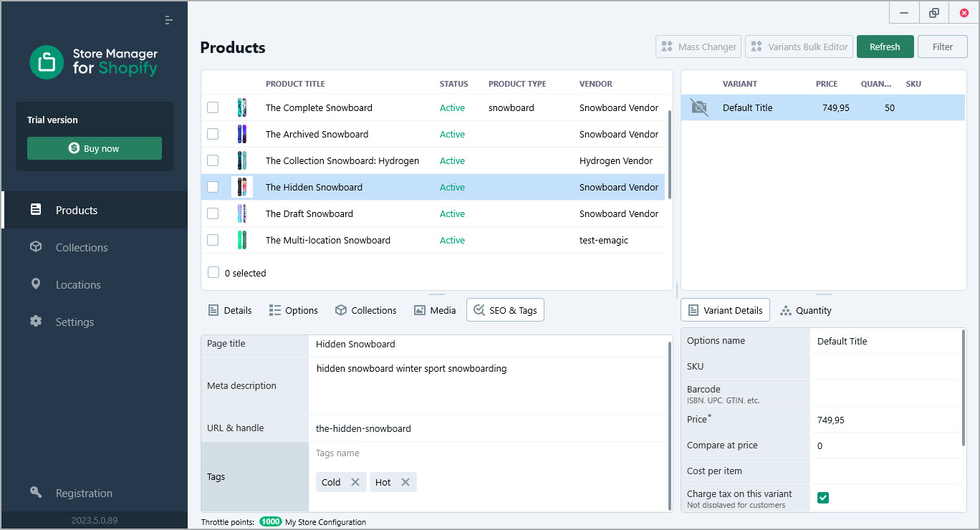Collapse the sidebar with the top menu icon
Viewport: 980px width, 530px height.
point(168,20)
